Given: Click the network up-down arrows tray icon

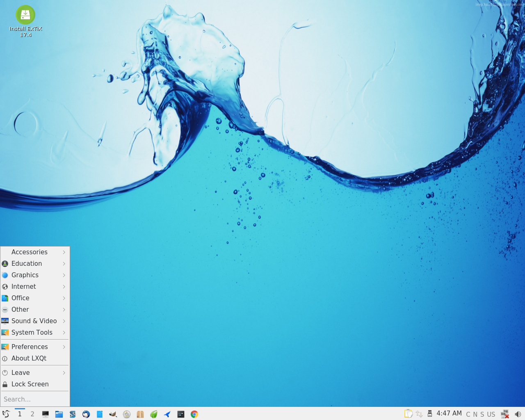Looking at the screenshot, I should pyautogui.click(x=419, y=414).
